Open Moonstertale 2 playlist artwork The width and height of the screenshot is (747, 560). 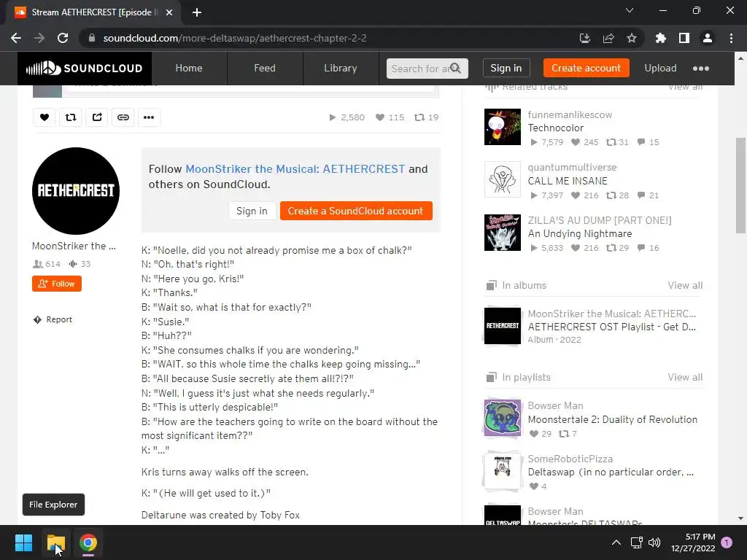coord(503,418)
